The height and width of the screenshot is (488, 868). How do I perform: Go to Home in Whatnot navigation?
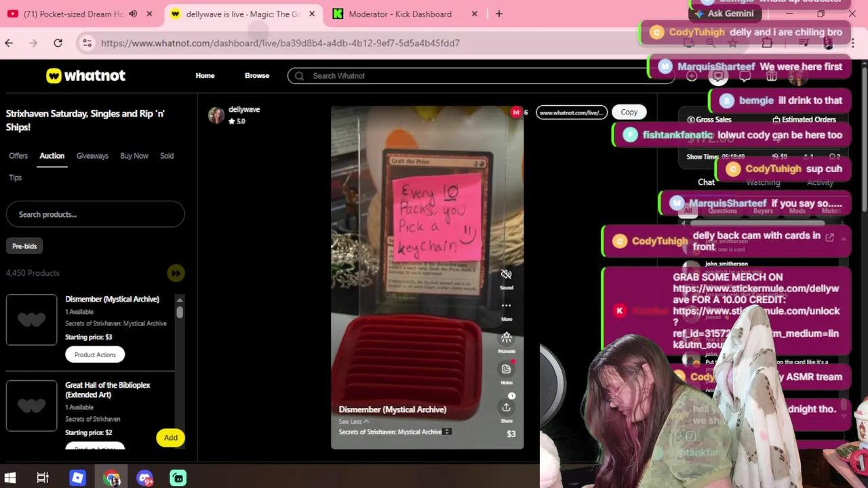tap(205, 76)
